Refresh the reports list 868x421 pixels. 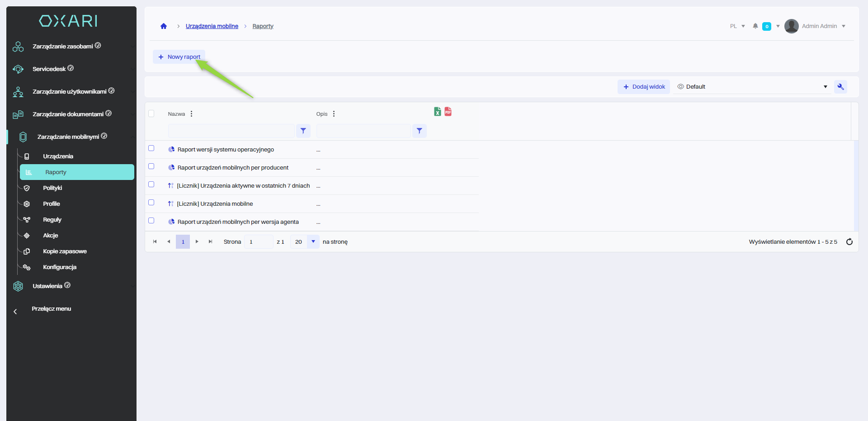pyautogui.click(x=849, y=242)
